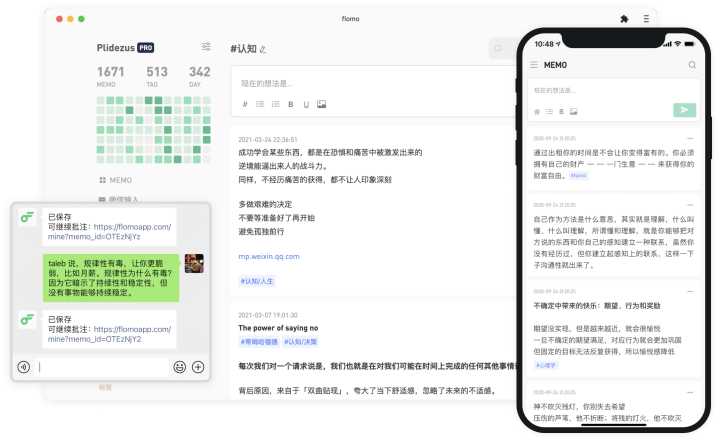Open account settings sliders icon beside Plidezus PRO
This screenshot has height=441, width=720.
(x=206, y=46)
